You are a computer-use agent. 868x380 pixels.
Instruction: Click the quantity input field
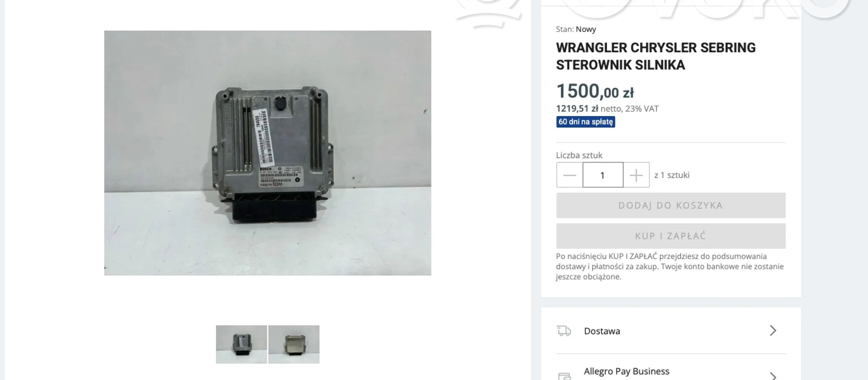point(603,175)
